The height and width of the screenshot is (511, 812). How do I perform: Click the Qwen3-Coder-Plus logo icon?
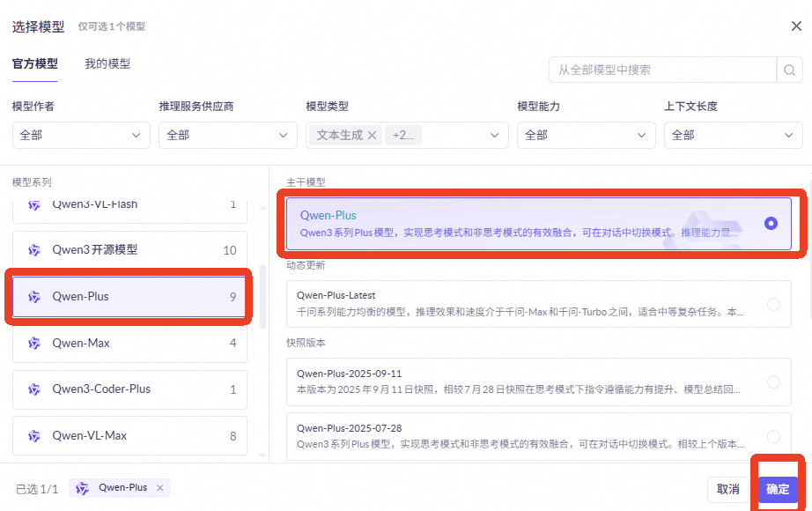pyautogui.click(x=34, y=389)
